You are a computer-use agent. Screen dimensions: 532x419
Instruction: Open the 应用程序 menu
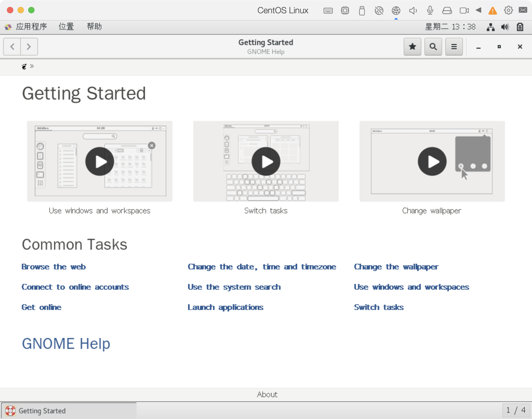tap(31, 27)
